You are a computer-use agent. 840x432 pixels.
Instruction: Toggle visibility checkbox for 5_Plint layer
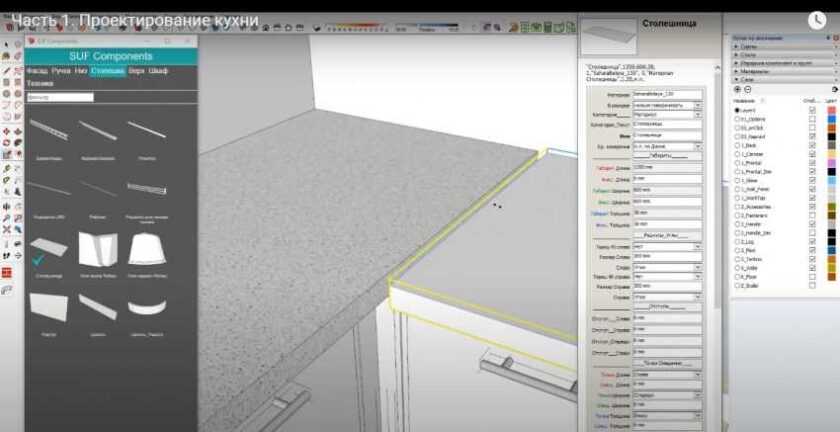pos(811,250)
